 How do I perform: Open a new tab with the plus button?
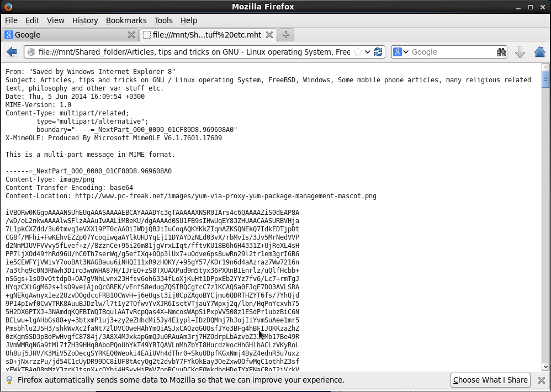point(285,34)
